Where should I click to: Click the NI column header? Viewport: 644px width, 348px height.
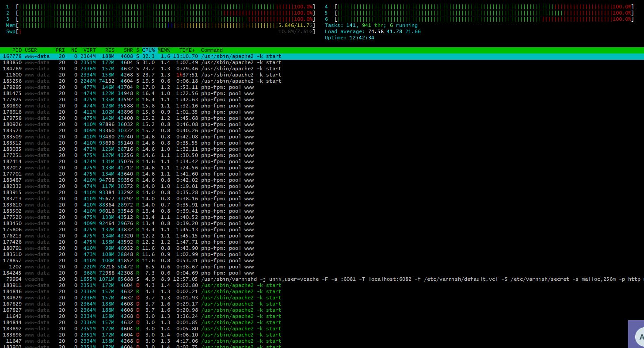click(x=74, y=50)
